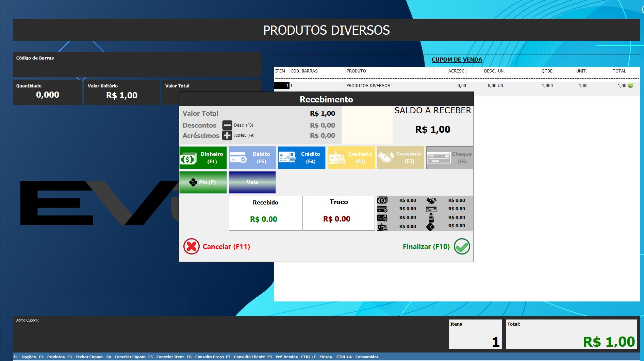Click F4 - Cancelar Cupom shortcut
The height and width of the screenshot is (361, 644).
click(126, 357)
